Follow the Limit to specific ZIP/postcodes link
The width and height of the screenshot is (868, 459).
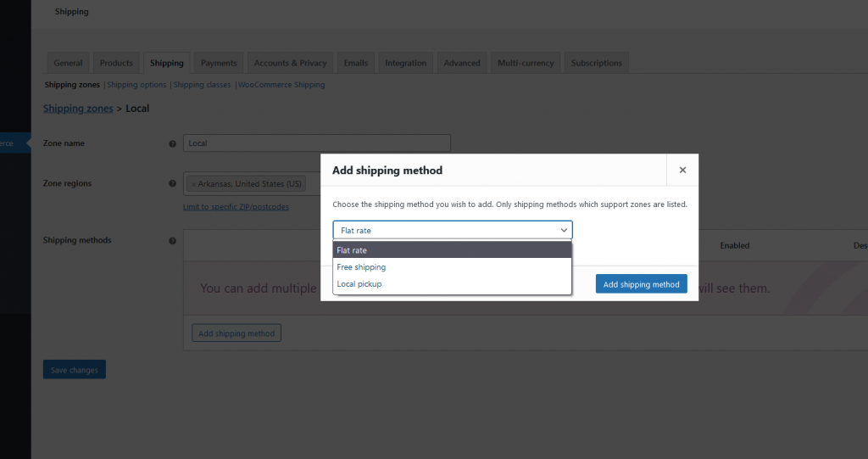tap(236, 206)
